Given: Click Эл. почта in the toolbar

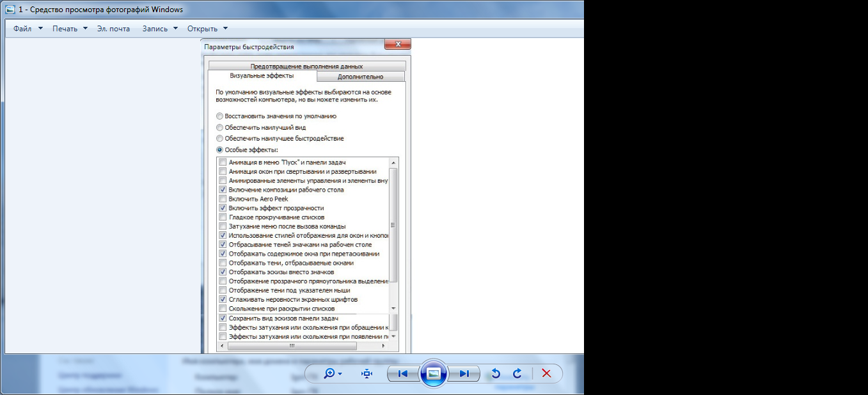Looking at the screenshot, I should click(x=113, y=29).
